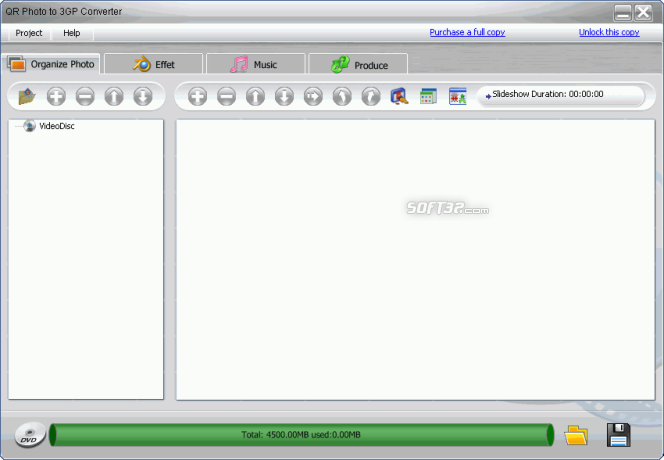Open the photo edit paint tool

click(x=399, y=96)
